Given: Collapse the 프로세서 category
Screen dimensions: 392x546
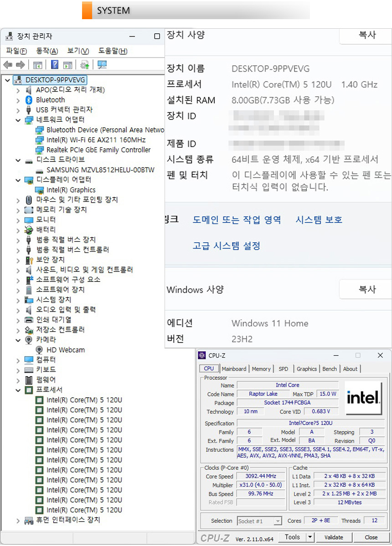Looking at the screenshot, I should click(x=18, y=390).
